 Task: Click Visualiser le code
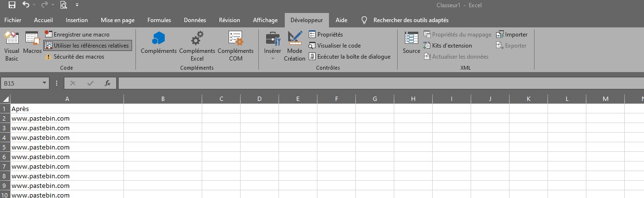pos(334,46)
